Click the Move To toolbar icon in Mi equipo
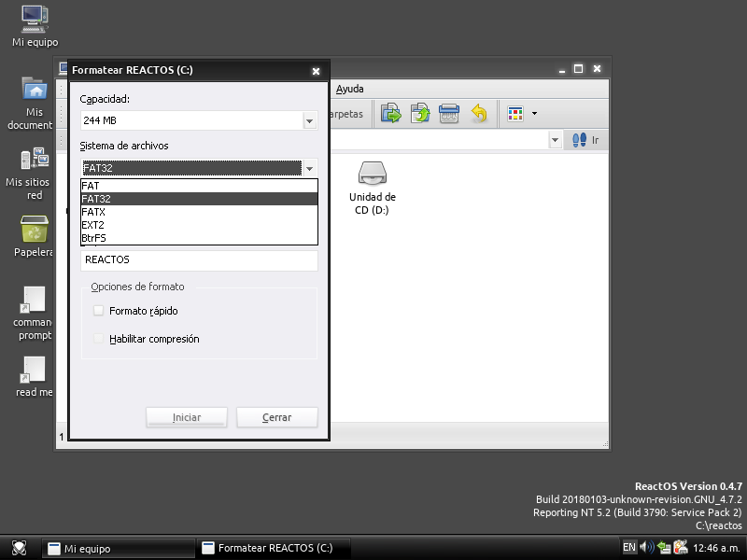Screen dimensions: 747x560 pyautogui.click(x=391, y=113)
